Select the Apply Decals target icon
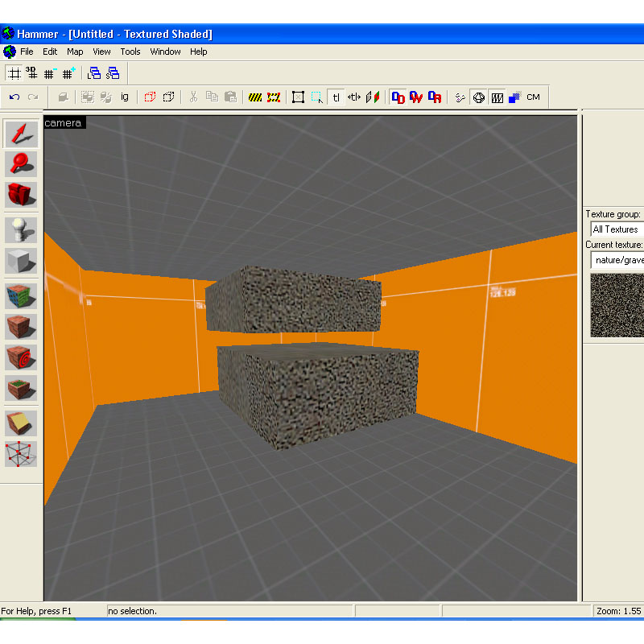Screen dimensions: 644x644 coord(22,357)
